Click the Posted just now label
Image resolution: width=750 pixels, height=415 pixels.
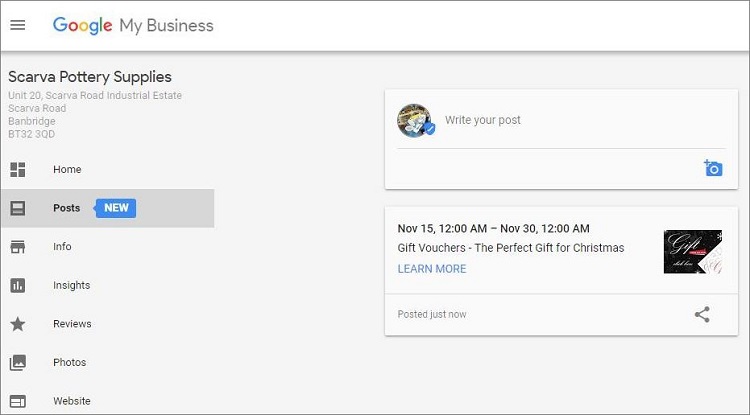coord(432,315)
